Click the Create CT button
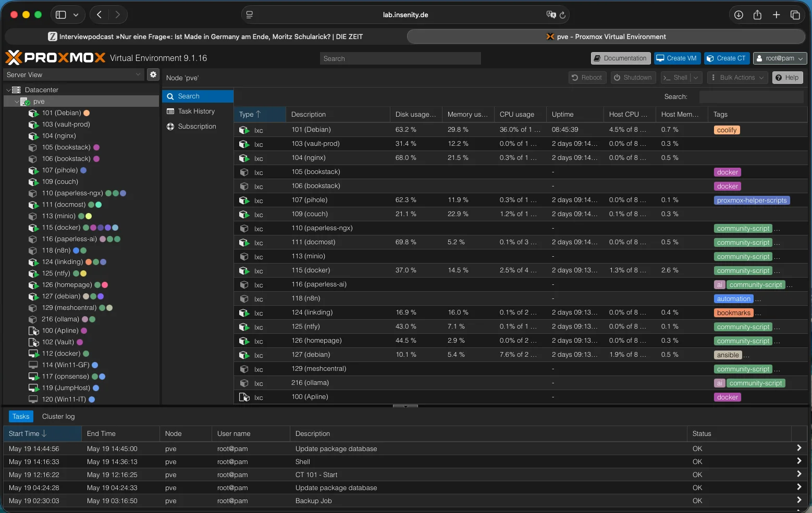The image size is (812, 513). (x=727, y=58)
